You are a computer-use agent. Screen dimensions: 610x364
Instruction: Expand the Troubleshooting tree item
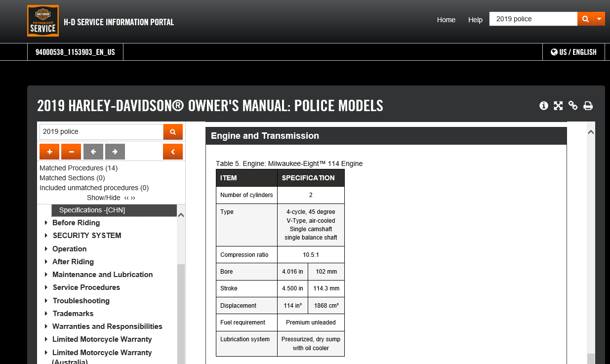46,301
